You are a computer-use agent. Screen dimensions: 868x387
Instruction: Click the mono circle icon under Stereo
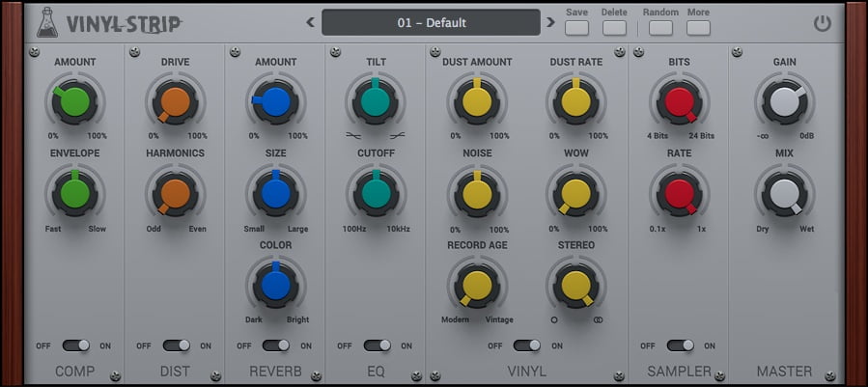(553, 319)
